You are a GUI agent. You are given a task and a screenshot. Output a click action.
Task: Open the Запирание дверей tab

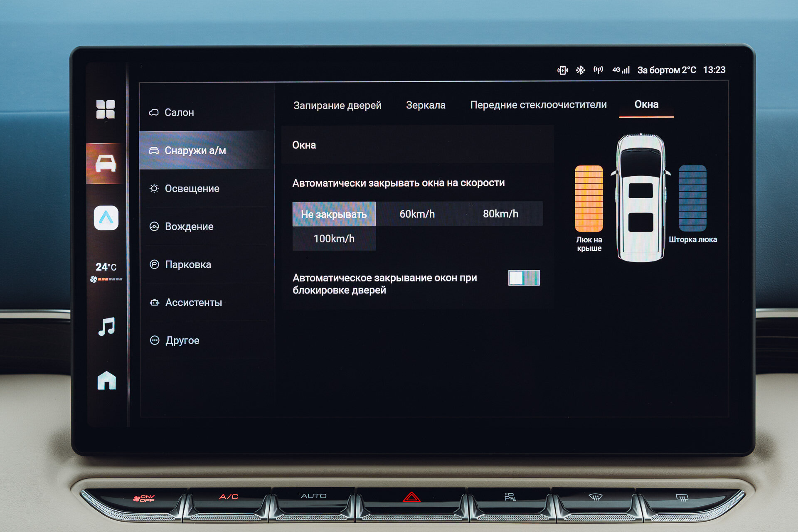[x=337, y=106]
